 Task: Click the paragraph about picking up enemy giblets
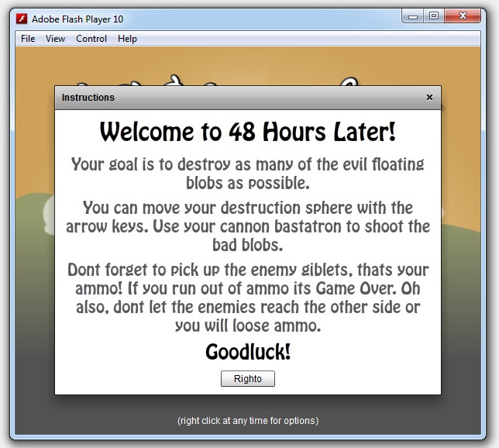pyautogui.click(x=247, y=298)
